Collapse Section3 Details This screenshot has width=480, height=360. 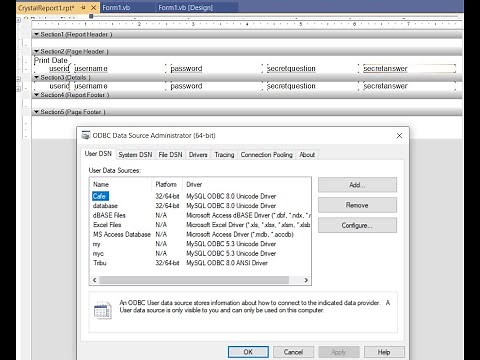pos(37,77)
